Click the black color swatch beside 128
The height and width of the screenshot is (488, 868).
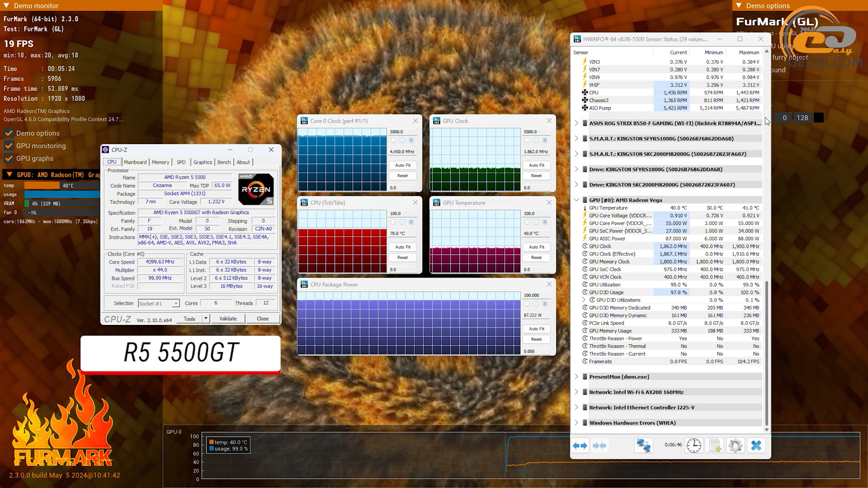pos(819,118)
